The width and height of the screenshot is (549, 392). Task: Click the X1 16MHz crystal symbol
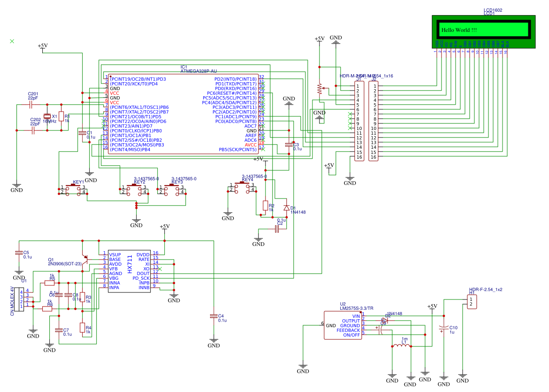tap(47, 116)
